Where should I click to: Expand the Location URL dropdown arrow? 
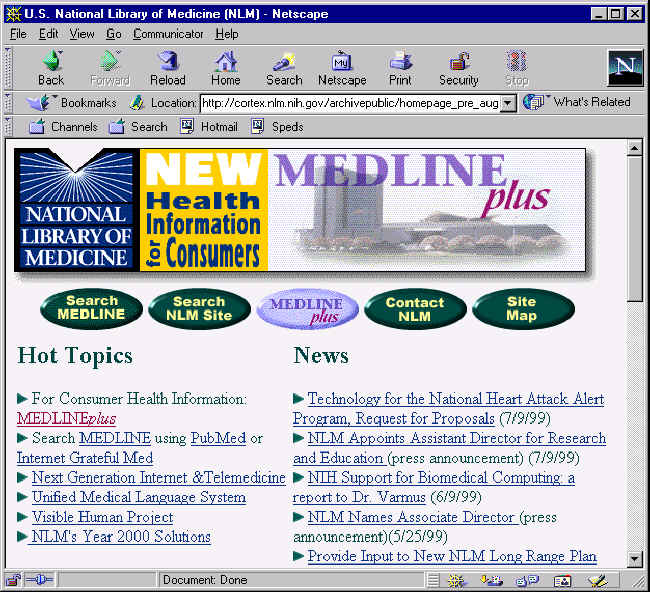[508, 103]
